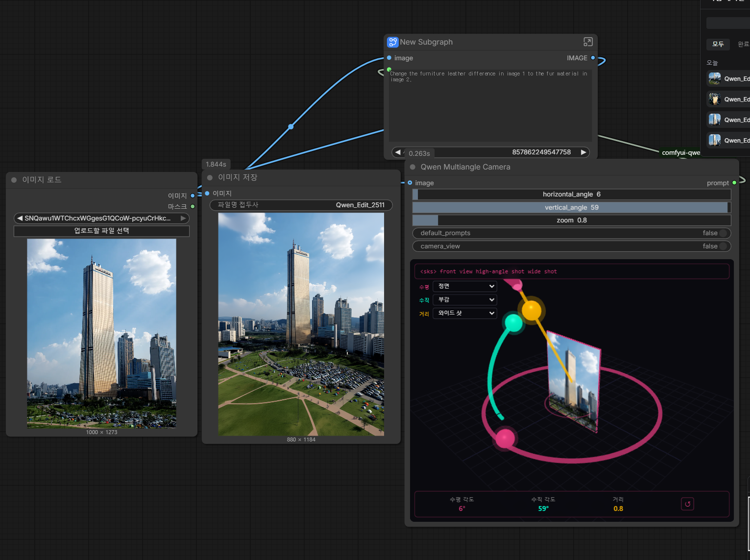Screen dimensions: 750x560
Task: Switch to the 완료 tab
Action: pos(743,44)
